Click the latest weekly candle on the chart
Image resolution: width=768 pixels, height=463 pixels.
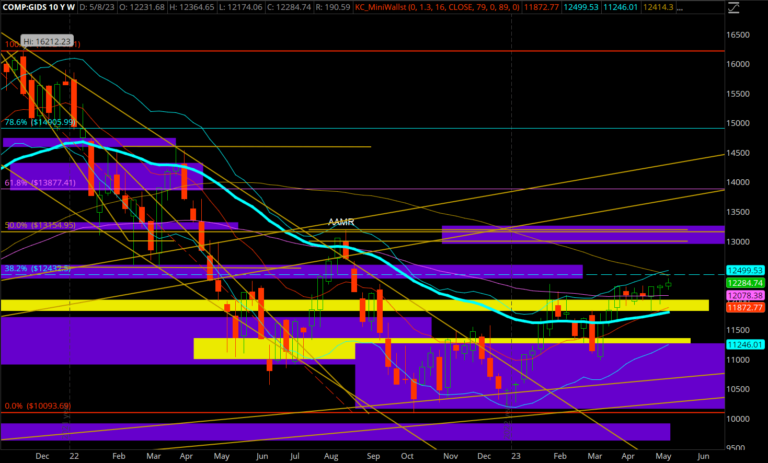tap(669, 285)
